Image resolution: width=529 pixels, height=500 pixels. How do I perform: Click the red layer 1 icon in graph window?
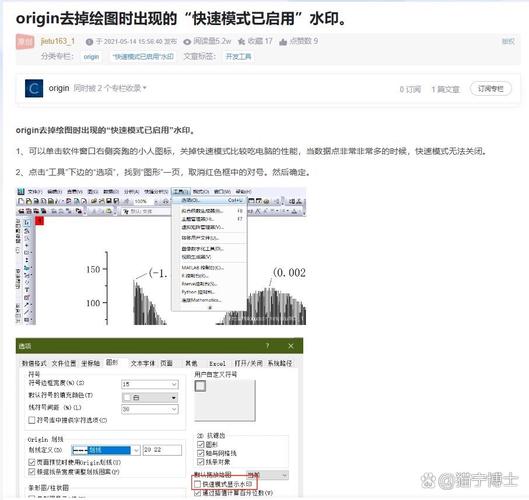tap(39, 221)
